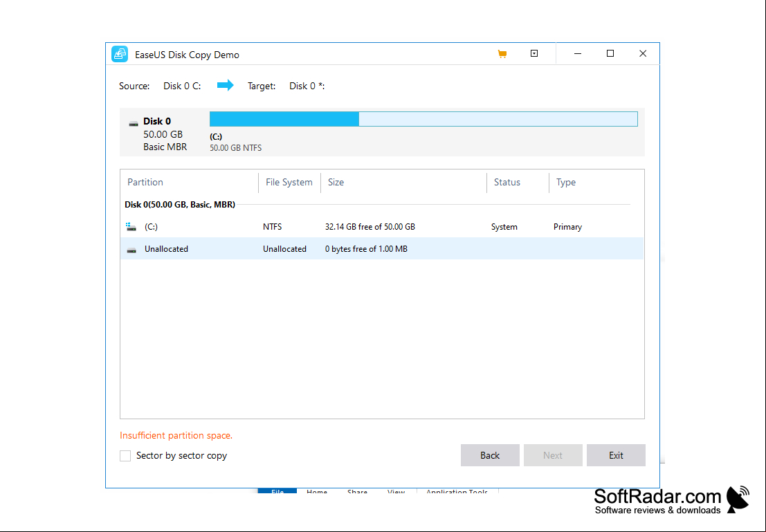Click the Unallocated file system cell
This screenshot has width=766, height=532.
coord(285,248)
